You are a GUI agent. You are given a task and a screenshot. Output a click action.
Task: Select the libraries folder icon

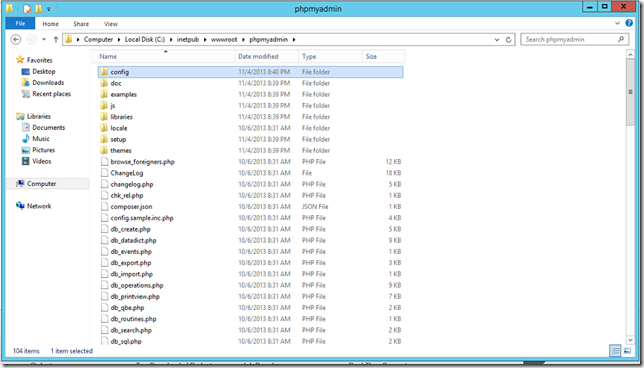[104, 117]
